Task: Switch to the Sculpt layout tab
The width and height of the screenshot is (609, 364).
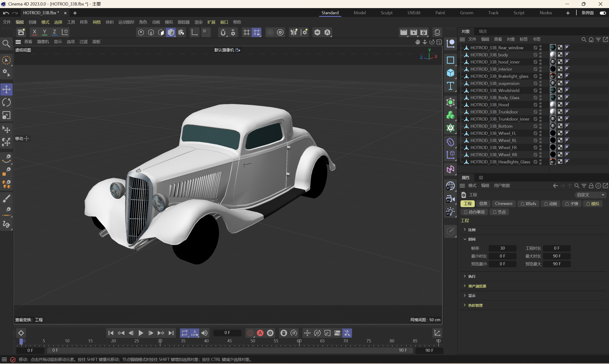Action: coord(386,13)
